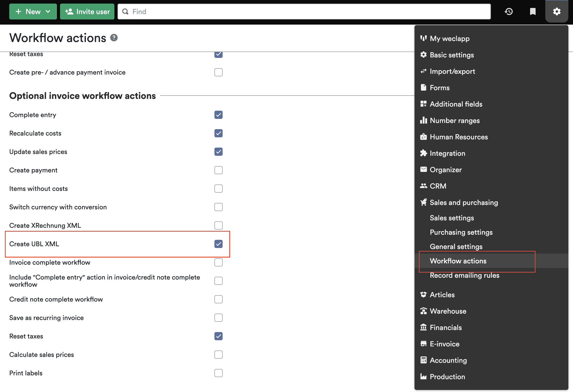Screen dimensions: 573x392
Task: Open Purchasing settings link
Action: pyautogui.click(x=461, y=232)
